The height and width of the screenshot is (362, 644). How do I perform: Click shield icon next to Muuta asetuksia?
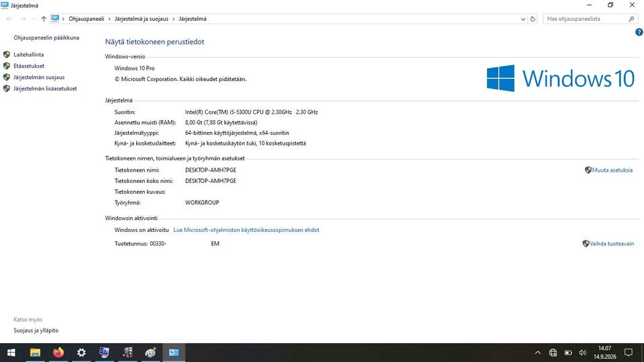(588, 170)
